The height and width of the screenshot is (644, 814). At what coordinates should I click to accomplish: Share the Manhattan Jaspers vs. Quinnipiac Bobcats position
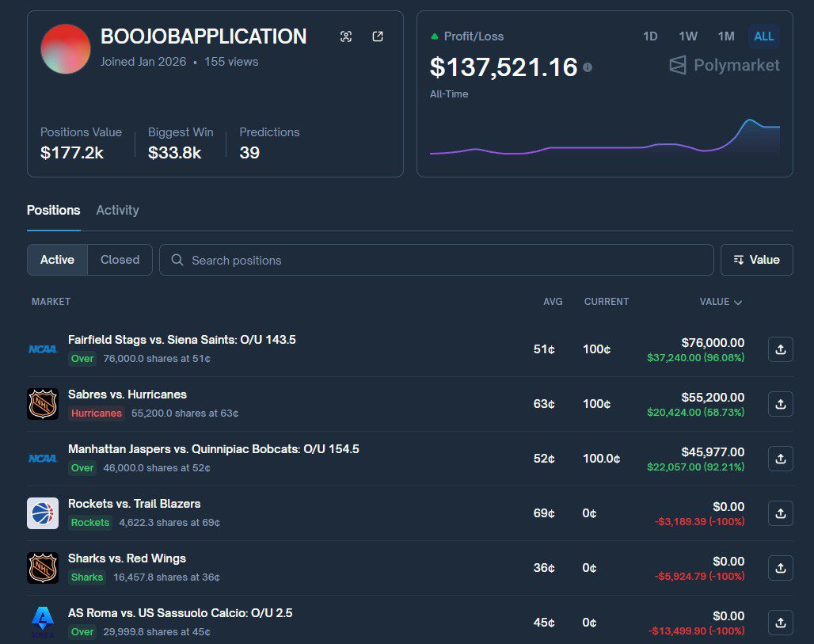[x=780, y=459]
